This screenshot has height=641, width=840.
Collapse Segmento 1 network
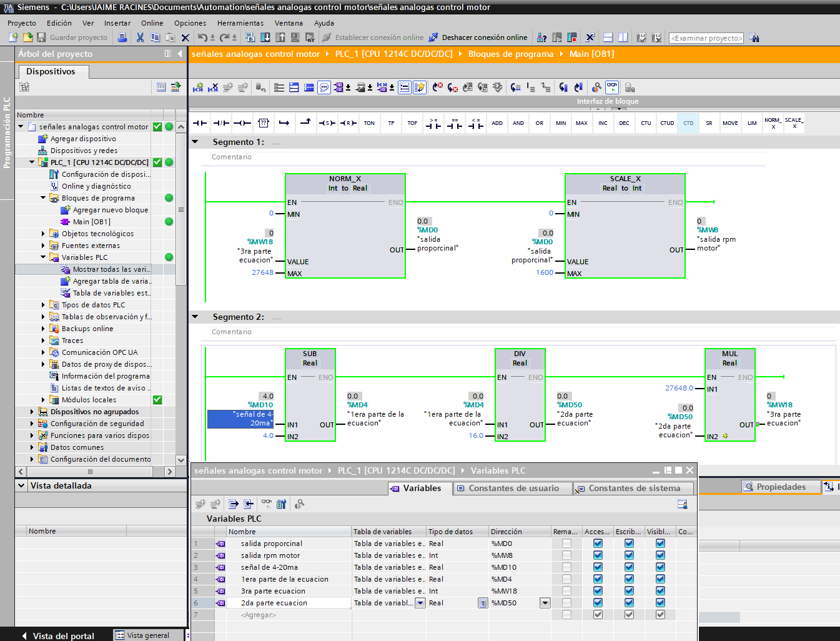click(x=195, y=142)
